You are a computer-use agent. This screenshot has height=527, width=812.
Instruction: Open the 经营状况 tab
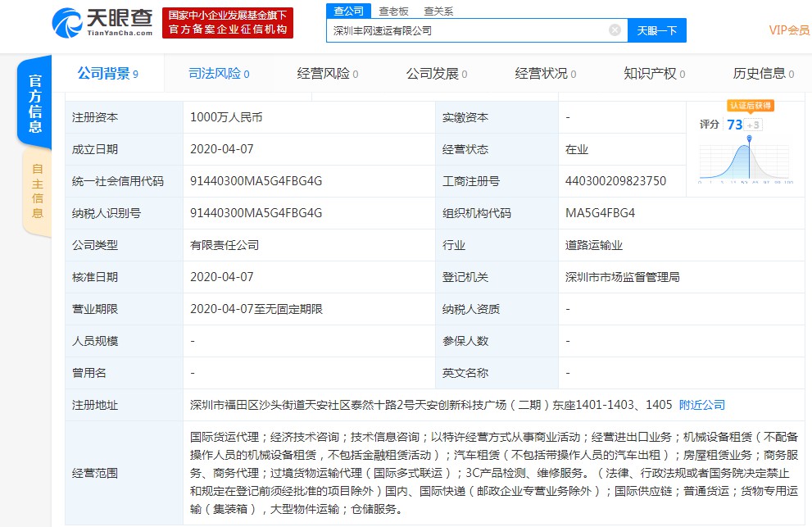point(546,74)
